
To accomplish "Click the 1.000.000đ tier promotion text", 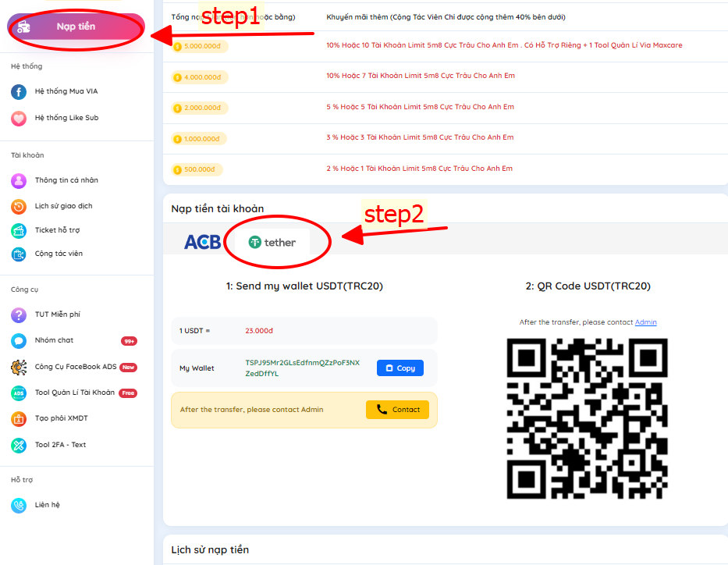I will (420, 137).
